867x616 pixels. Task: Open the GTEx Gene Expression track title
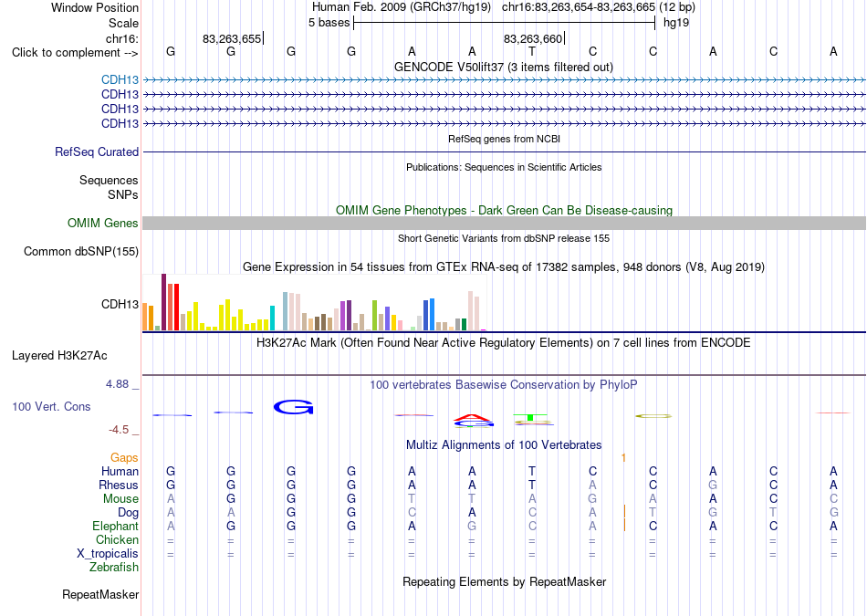tap(504, 267)
